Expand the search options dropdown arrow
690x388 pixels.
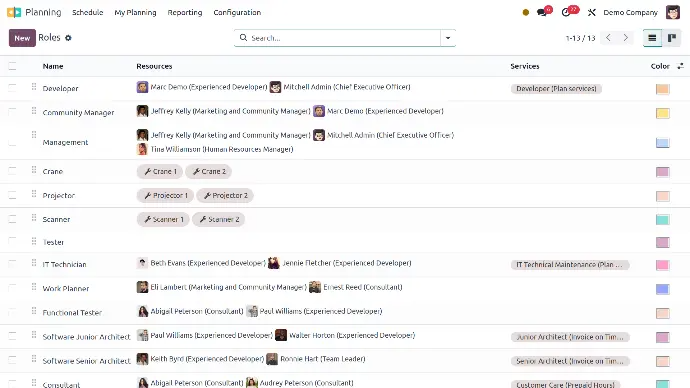coord(448,38)
